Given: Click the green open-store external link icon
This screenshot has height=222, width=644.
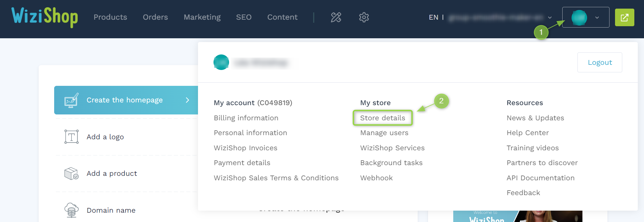Looking at the screenshot, I should click(x=624, y=18).
